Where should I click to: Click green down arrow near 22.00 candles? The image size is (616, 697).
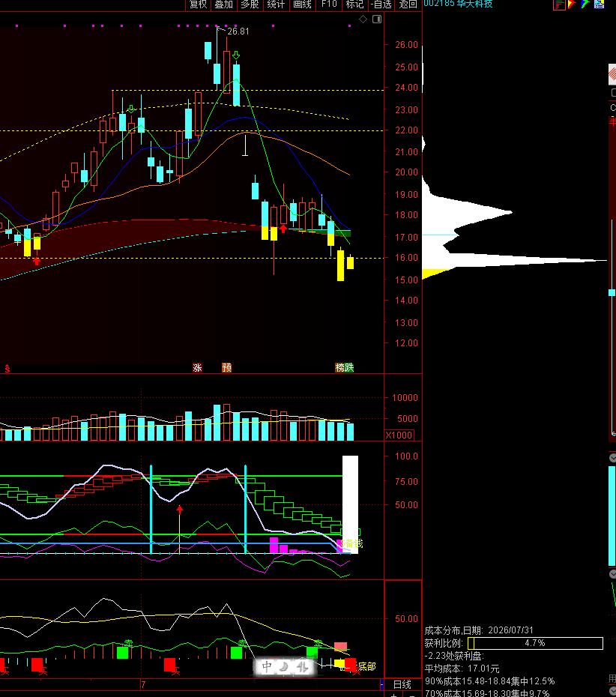point(131,109)
